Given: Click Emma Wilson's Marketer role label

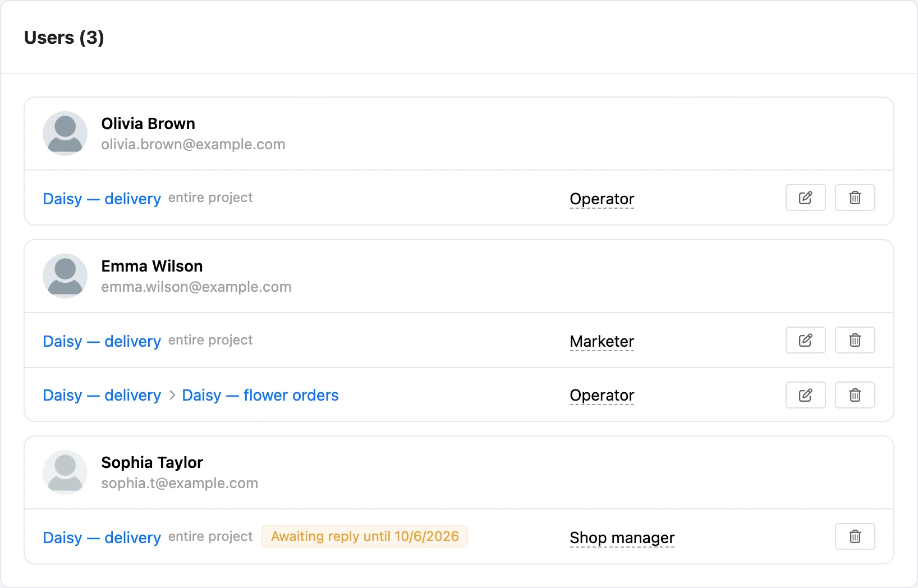Looking at the screenshot, I should 602,342.
